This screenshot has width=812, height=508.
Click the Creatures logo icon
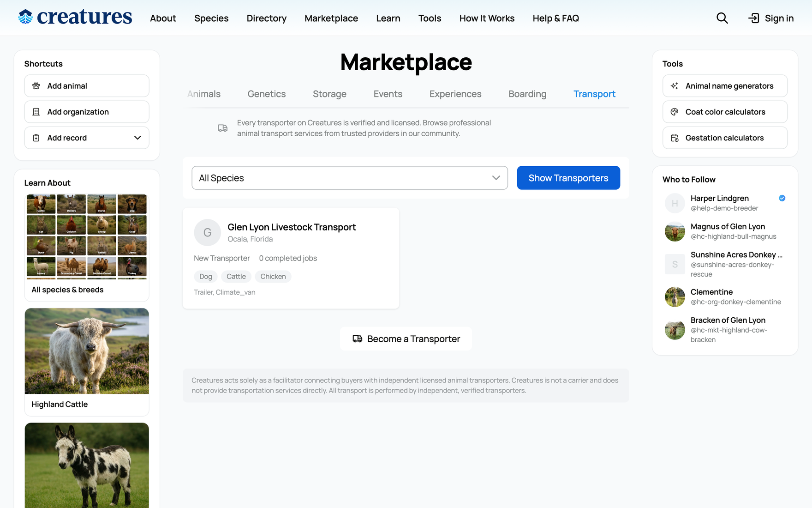26,17
